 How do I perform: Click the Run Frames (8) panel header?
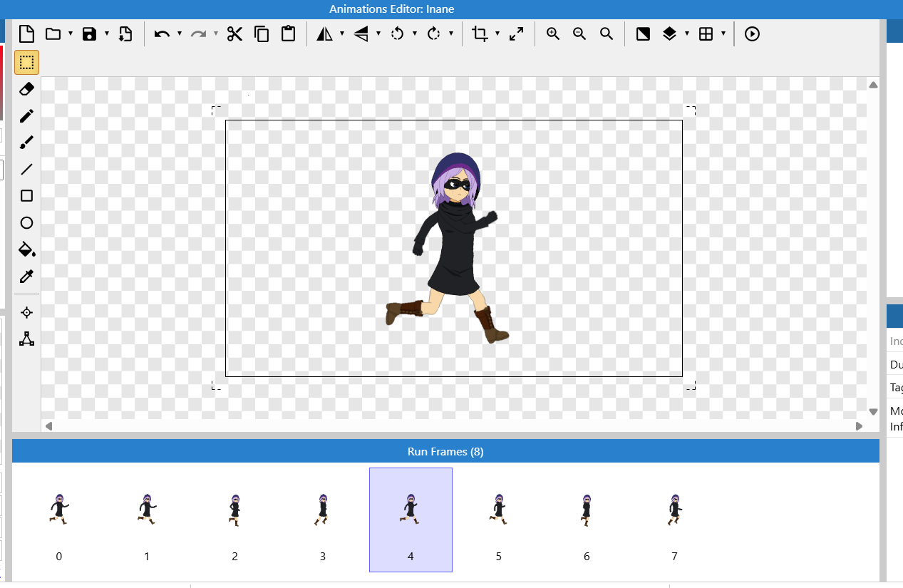445,451
